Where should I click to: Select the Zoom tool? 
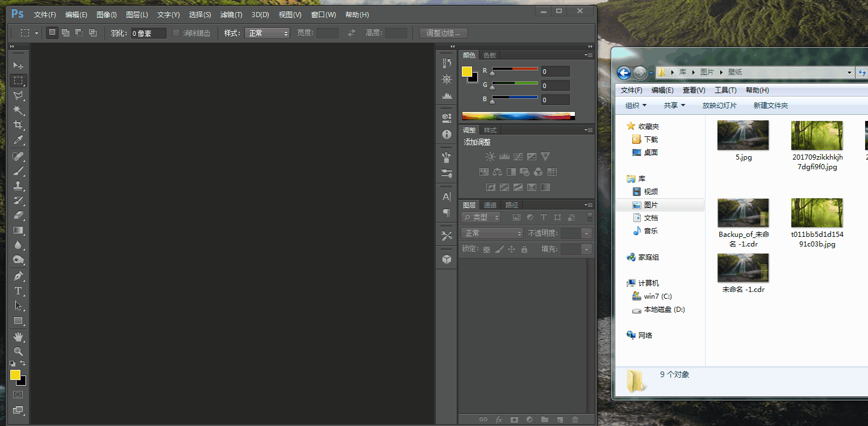[18, 351]
